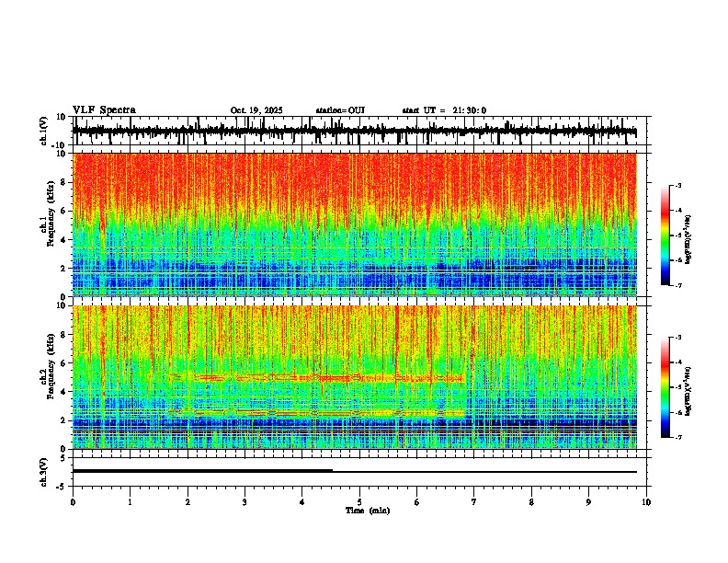
Task: Click the "-7" label on ch.1 color scale
Action: (677, 285)
